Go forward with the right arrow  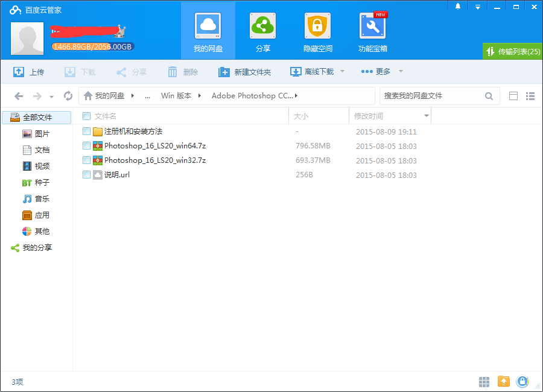(37, 96)
